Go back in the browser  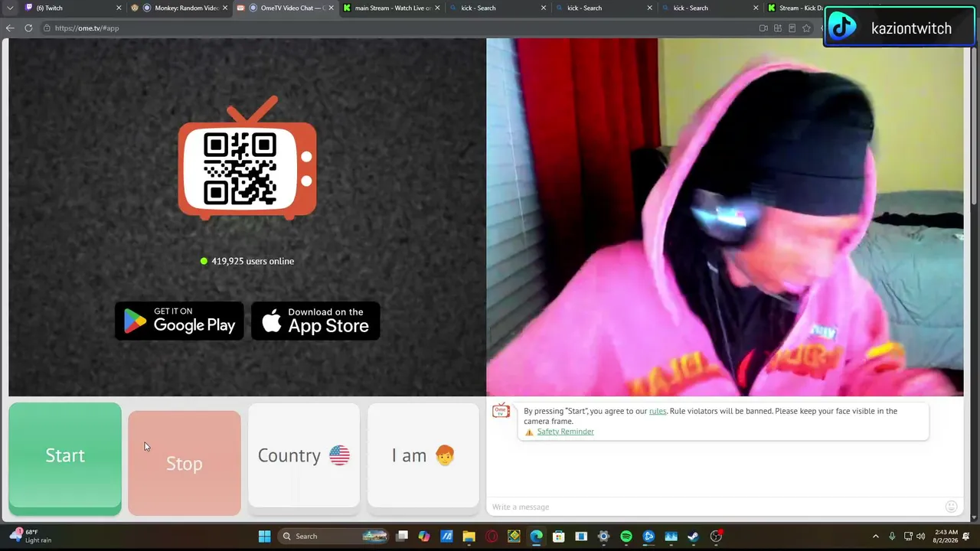click(x=10, y=28)
